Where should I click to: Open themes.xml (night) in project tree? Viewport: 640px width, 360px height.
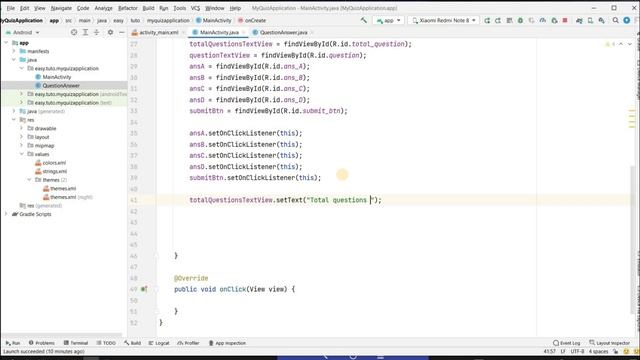coord(68,197)
